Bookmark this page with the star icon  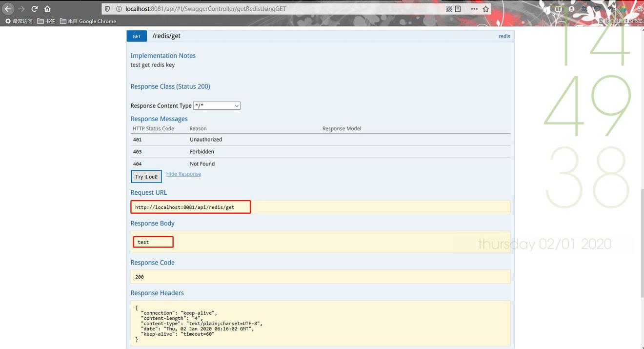pos(485,9)
